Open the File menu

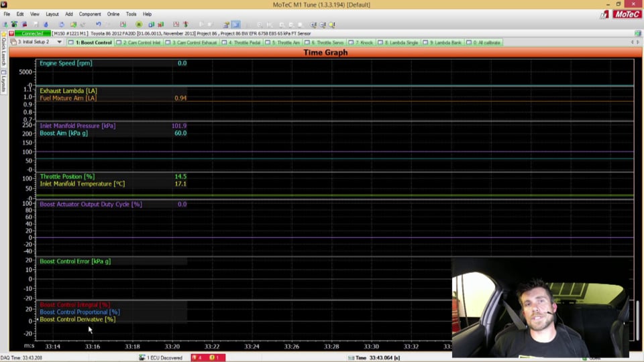[x=7, y=14]
